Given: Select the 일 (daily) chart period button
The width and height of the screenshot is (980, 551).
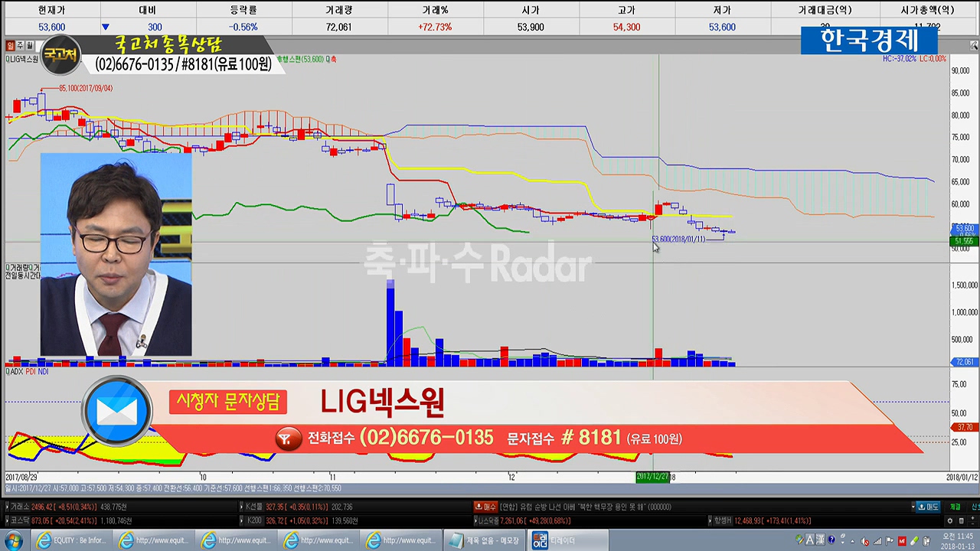Looking at the screenshot, I should pyautogui.click(x=11, y=46).
